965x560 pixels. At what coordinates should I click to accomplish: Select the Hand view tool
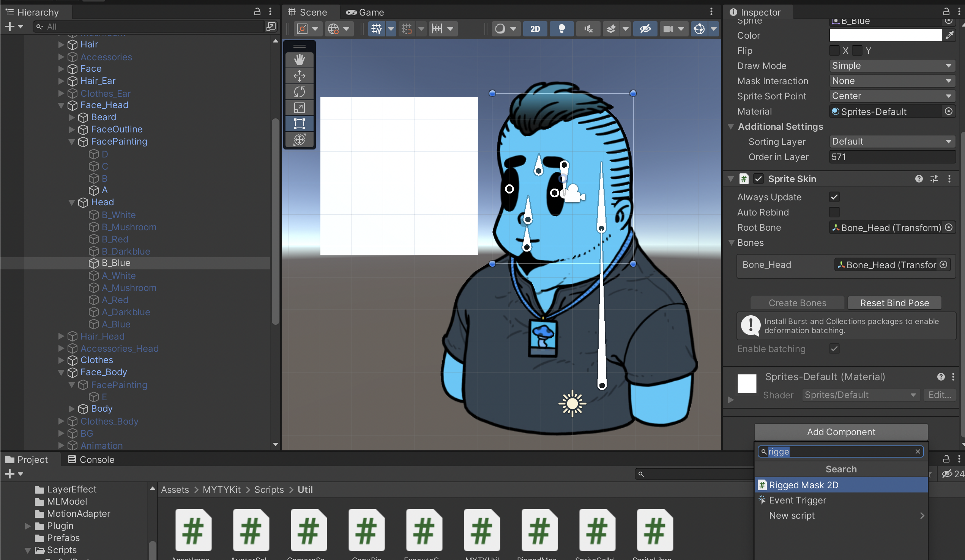[299, 60]
